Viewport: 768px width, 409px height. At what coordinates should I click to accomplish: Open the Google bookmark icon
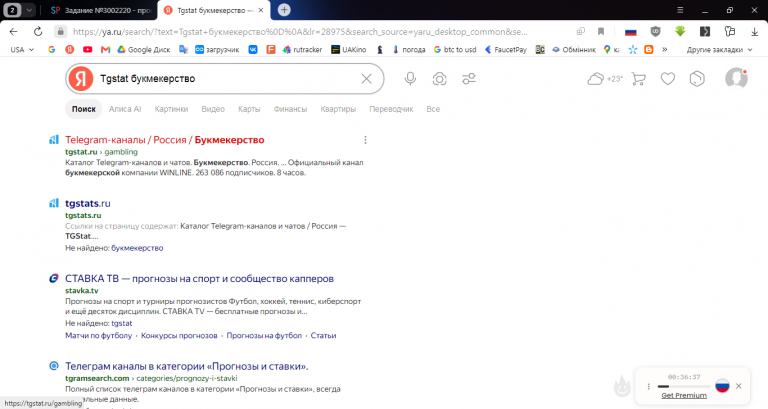(x=51, y=49)
